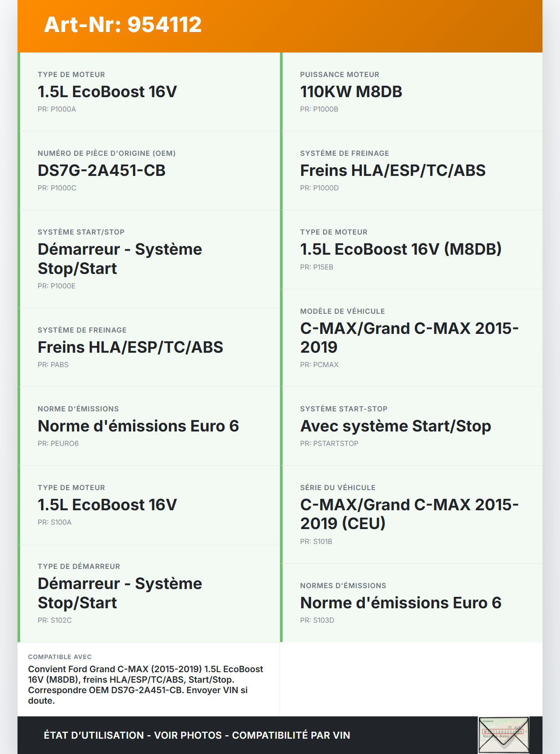Viewport: 560px width, 754px height.
Task: Click the 110KW M8DB engine power value
Action: click(351, 92)
